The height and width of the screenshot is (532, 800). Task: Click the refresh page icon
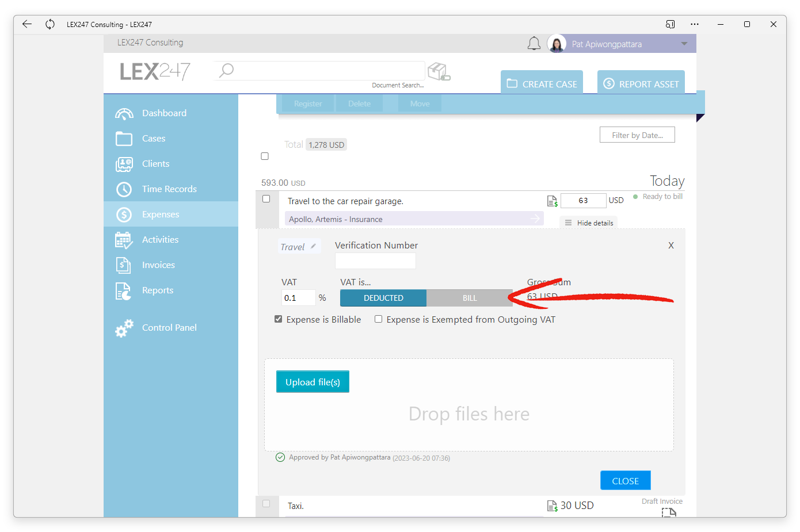coord(50,24)
